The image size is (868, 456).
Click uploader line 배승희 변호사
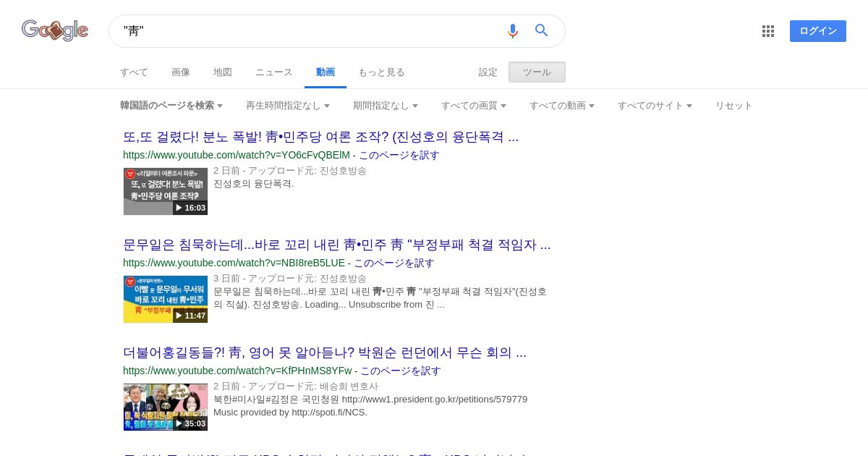coord(296,387)
